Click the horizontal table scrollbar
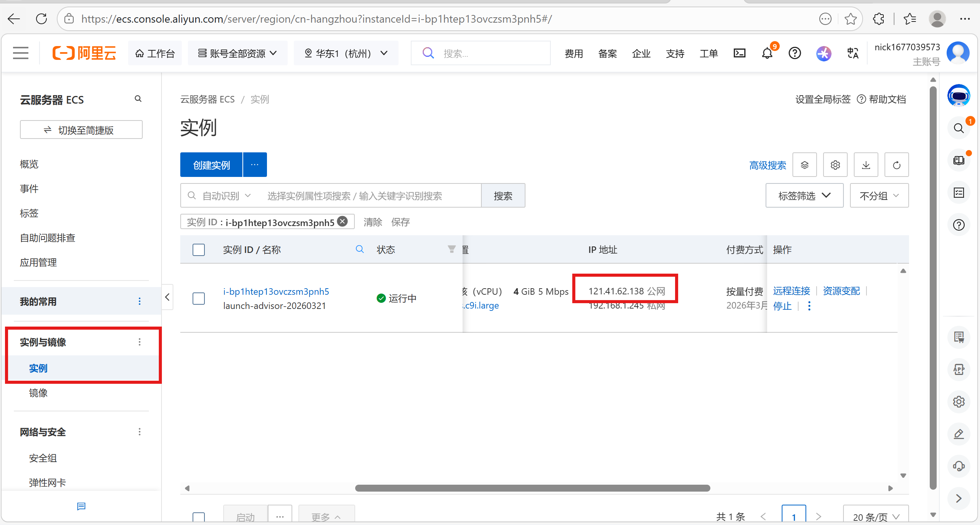 click(x=532, y=488)
